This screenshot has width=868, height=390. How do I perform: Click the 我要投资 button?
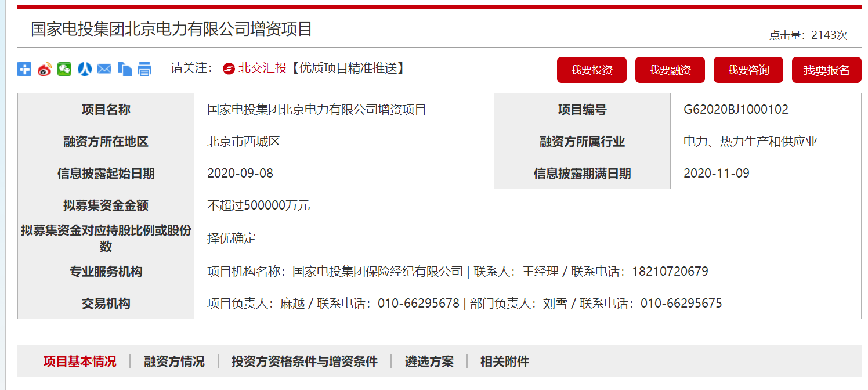coord(592,70)
